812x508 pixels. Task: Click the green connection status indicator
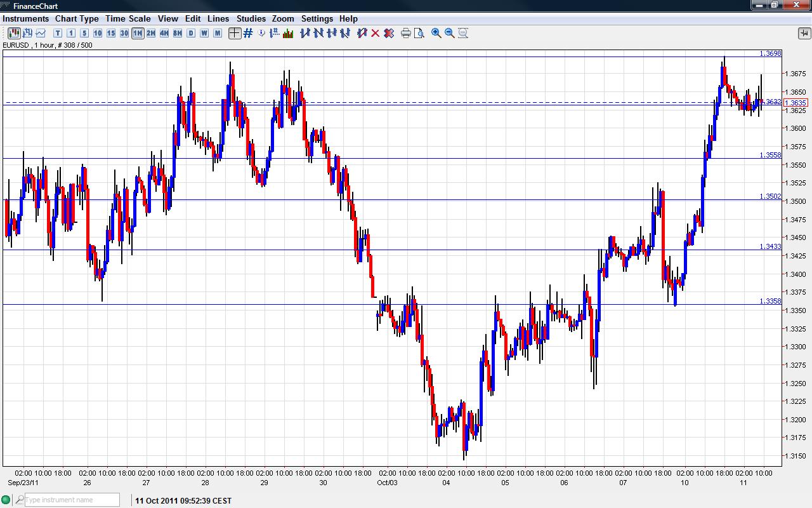pos(6,500)
